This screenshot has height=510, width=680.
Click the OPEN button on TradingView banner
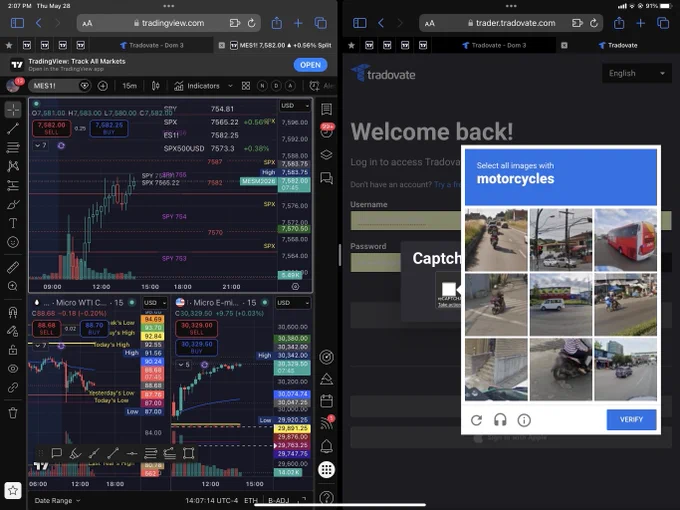[311, 65]
